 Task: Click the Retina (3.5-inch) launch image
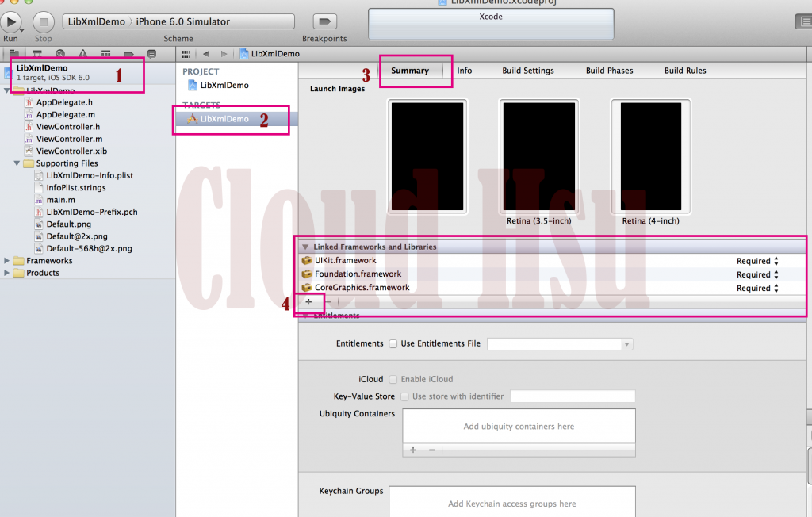coord(538,156)
